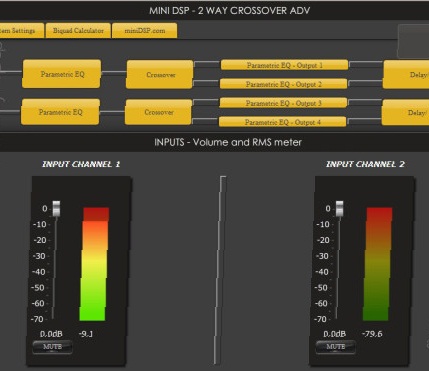Open the bottom row Crossover block
This screenshot has height=371, width=429.
coord(158,112)
